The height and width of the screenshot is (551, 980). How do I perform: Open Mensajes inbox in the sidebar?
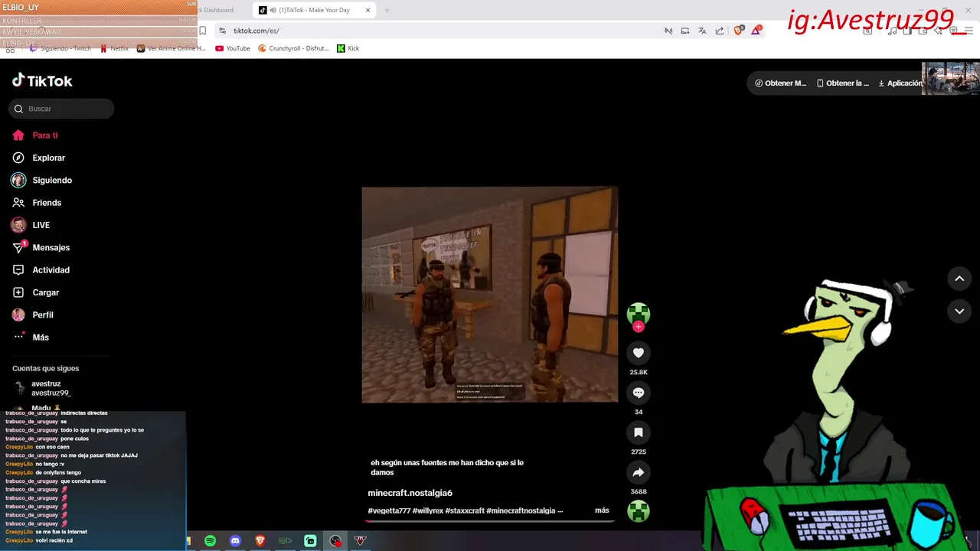pos(41,248)
